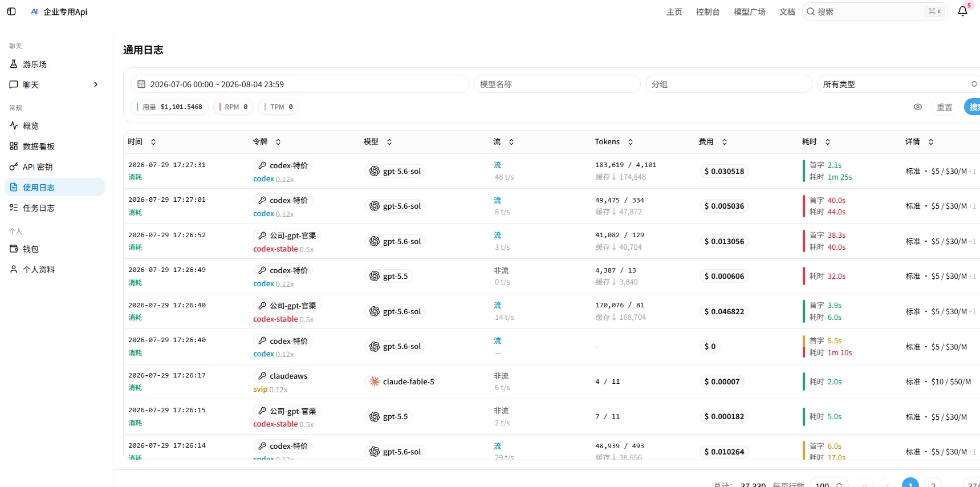980x487 pixels.
Task: Open API 密钥 page
Action: (x=55, y=167)
